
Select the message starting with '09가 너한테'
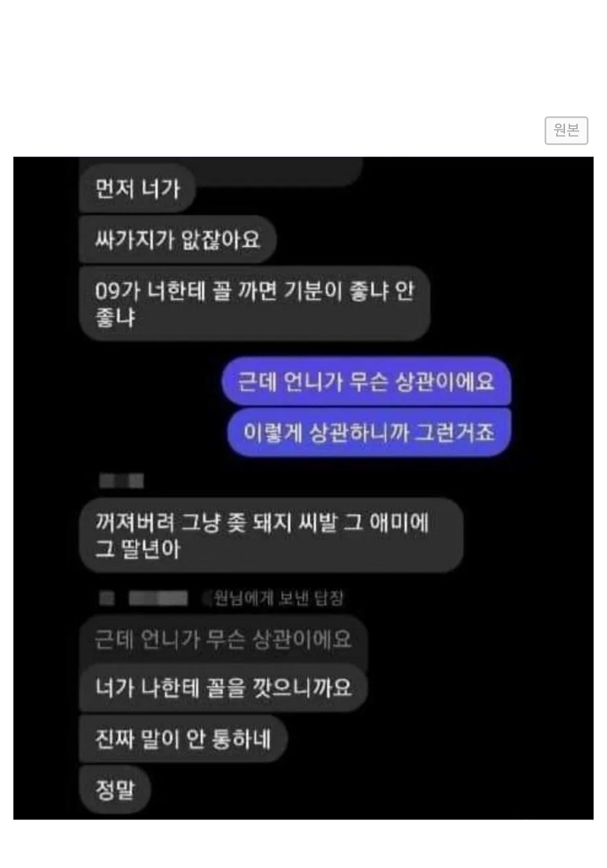coord(255,303)
